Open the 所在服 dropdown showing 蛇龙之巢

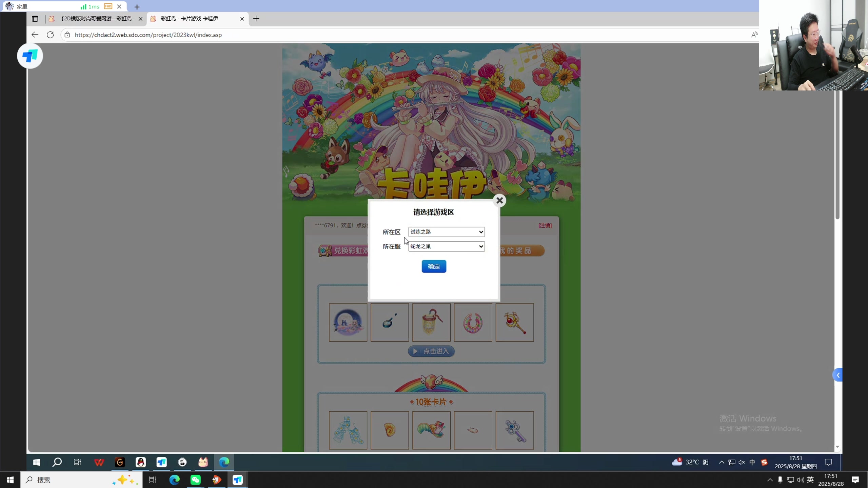[x=447, y=246]
